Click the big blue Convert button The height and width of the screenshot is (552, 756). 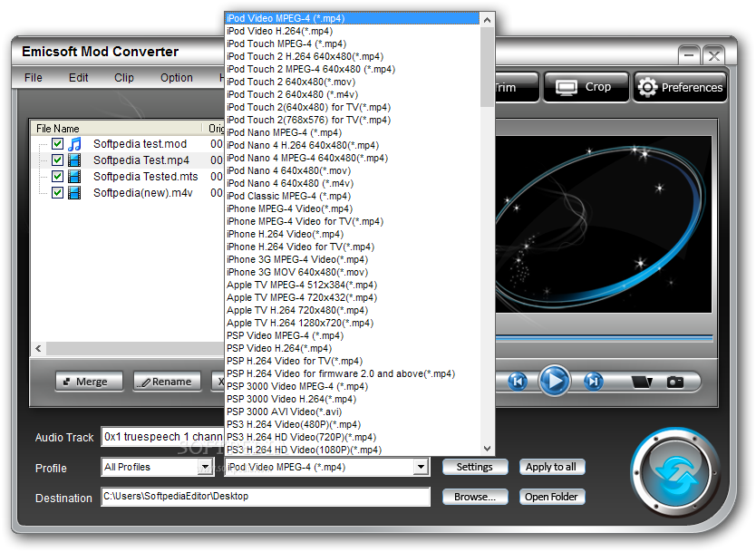675,473
